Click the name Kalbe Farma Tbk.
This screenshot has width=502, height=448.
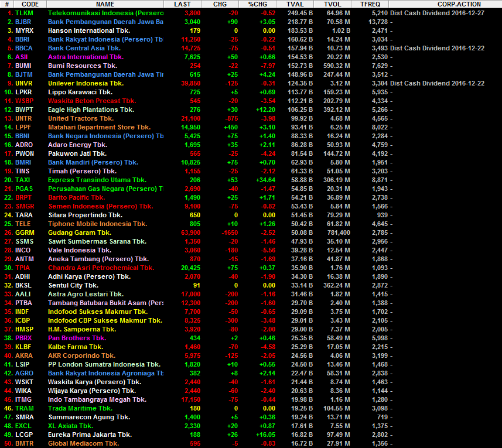click(x=76, y=347)
